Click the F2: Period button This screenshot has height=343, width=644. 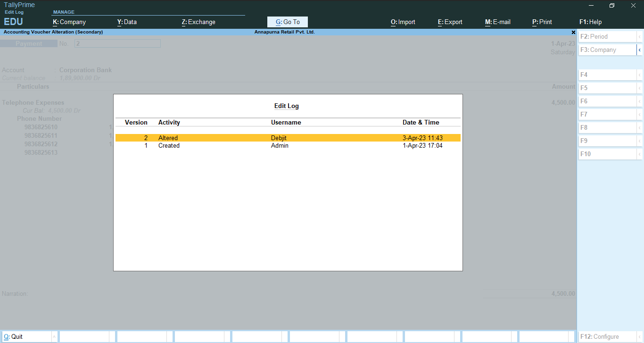pos(607,36)
